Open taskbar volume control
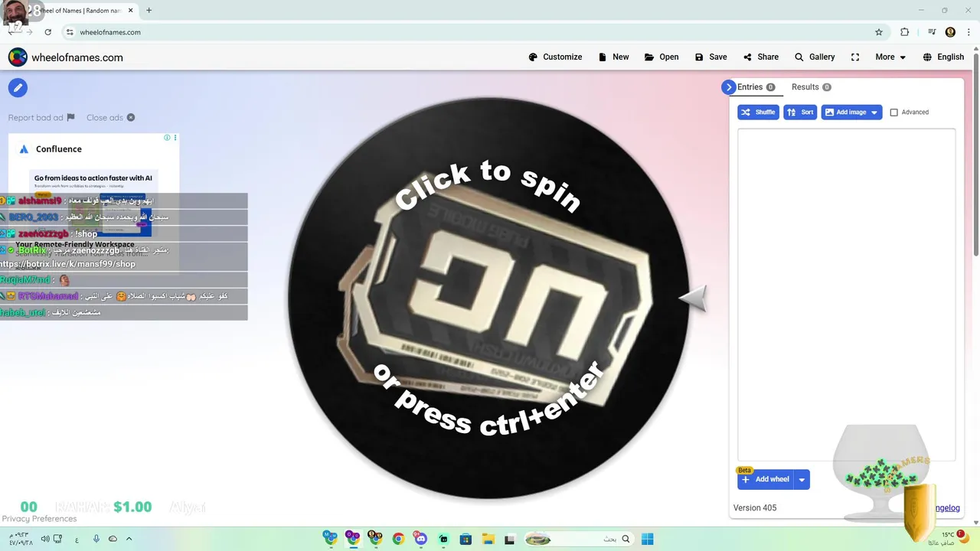Viewport: 980px width, 551px height. coord(45,539)
